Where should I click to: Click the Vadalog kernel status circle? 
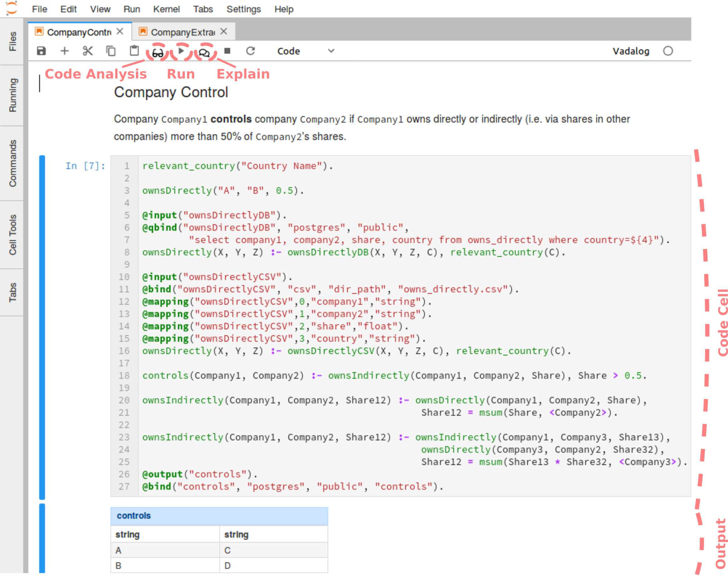(x=668, y=51)
